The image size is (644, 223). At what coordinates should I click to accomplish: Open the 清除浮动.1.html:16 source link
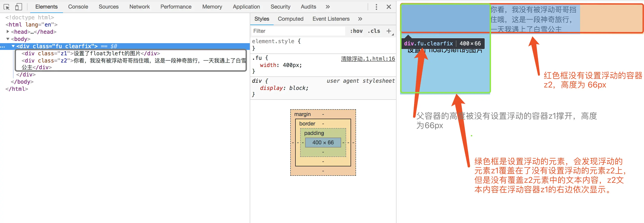pos(368,59)
